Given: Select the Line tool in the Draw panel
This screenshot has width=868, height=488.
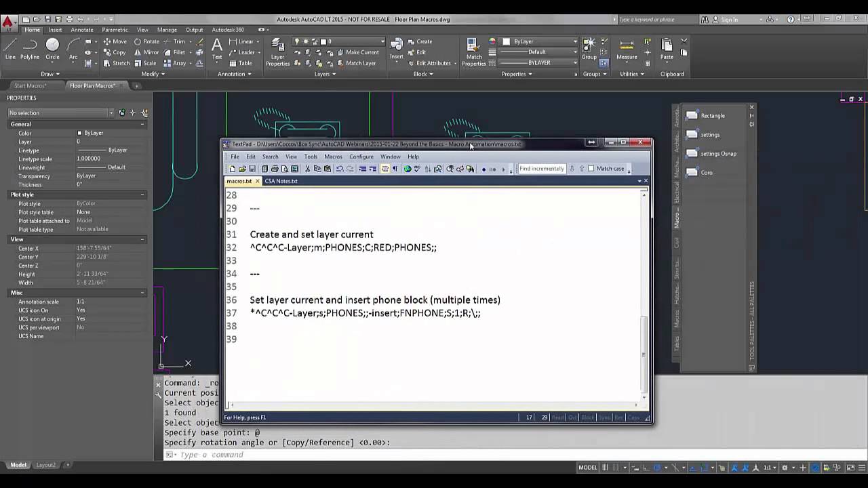Looking at the screenshot, I should pos(10,49).
